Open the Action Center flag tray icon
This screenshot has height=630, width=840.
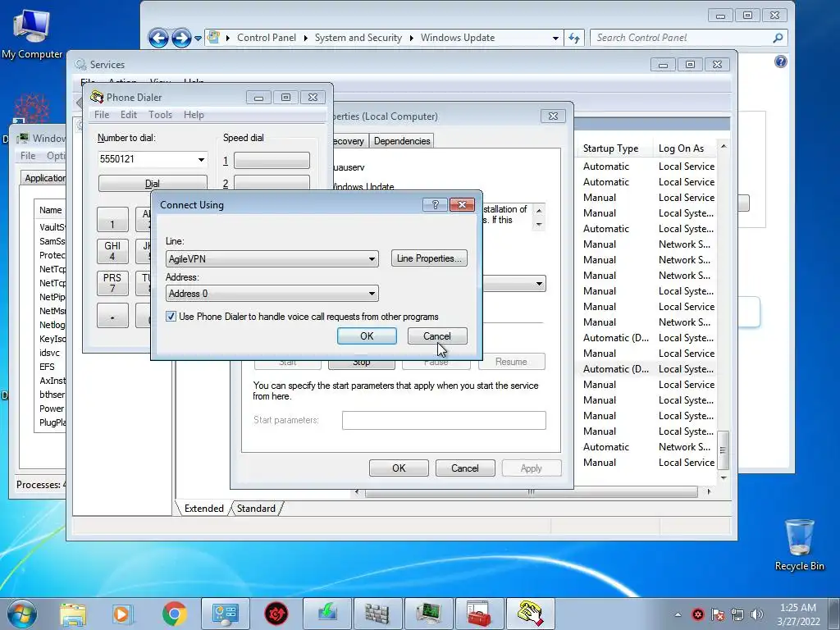[x=718, y=614]
